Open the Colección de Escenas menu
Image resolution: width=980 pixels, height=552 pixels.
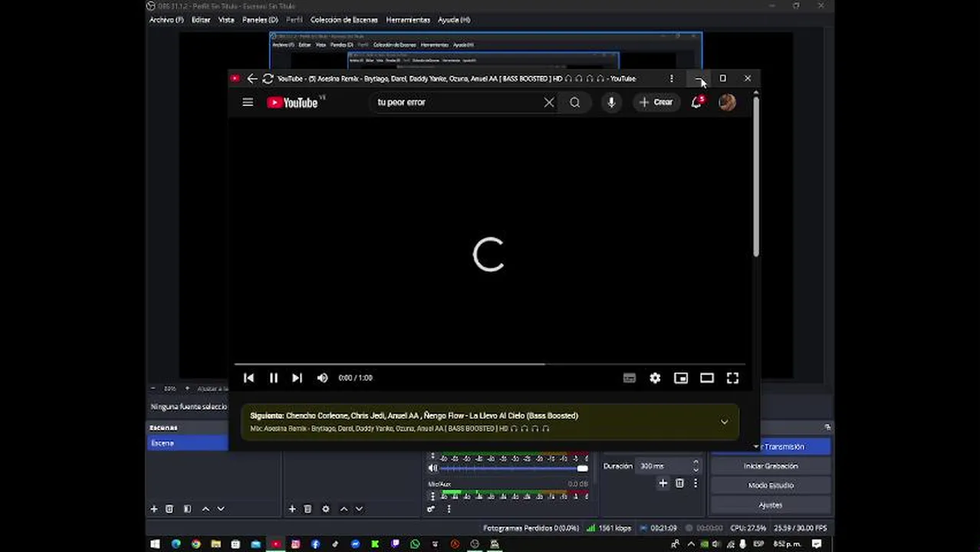[344, 20]
